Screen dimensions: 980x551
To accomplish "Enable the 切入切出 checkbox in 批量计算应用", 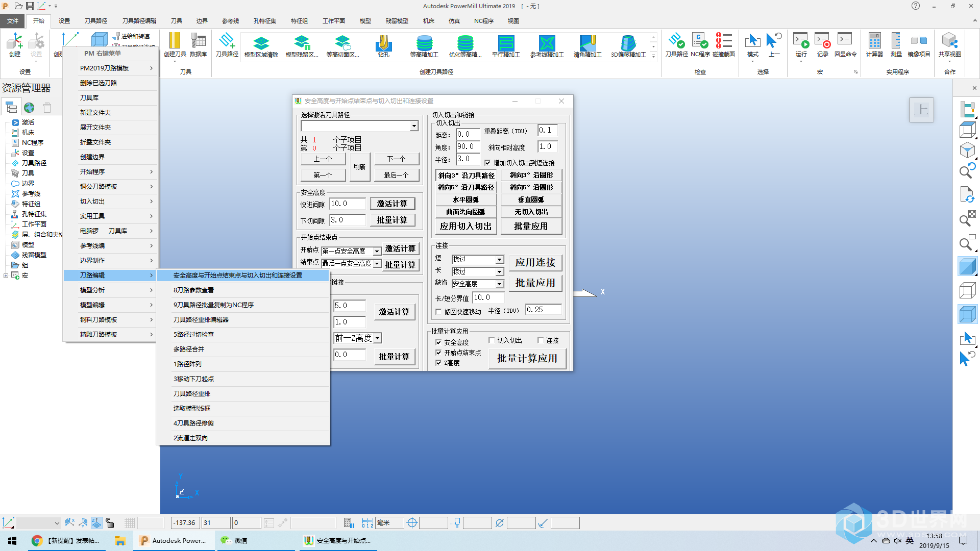I will tap(492, 340).
